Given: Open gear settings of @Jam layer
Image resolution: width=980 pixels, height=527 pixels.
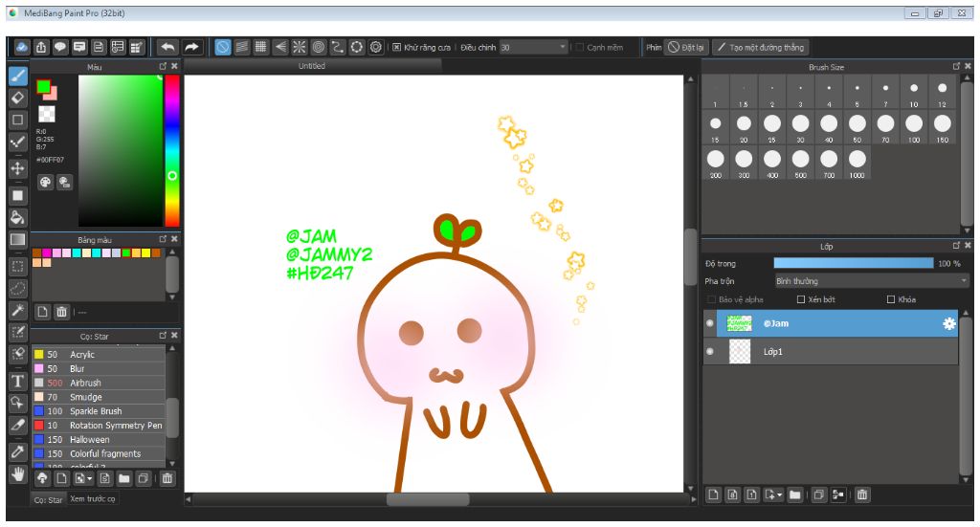Looking at the screenshot, I should coord(948,323).
